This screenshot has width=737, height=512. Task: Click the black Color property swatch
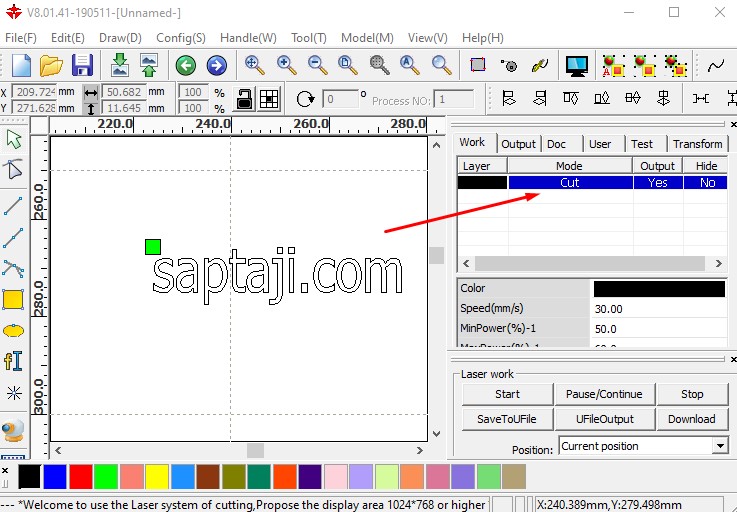click(x=659, y=289)
